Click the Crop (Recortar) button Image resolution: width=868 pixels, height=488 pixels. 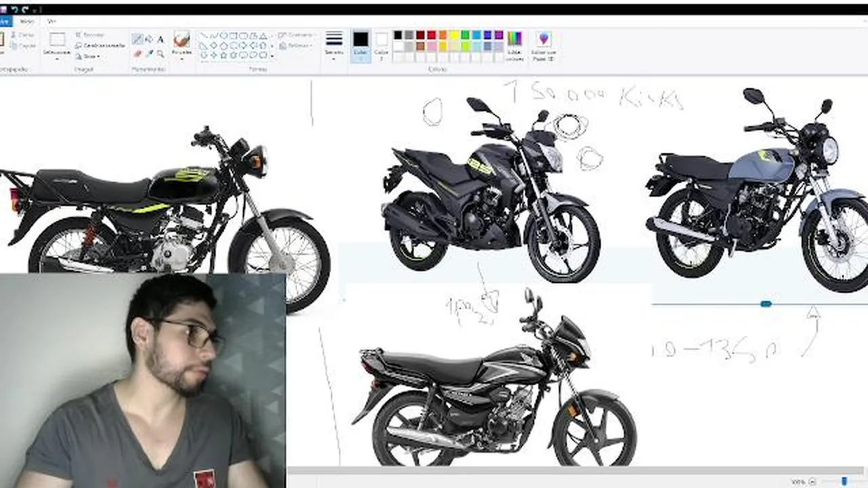pos(91,35)
